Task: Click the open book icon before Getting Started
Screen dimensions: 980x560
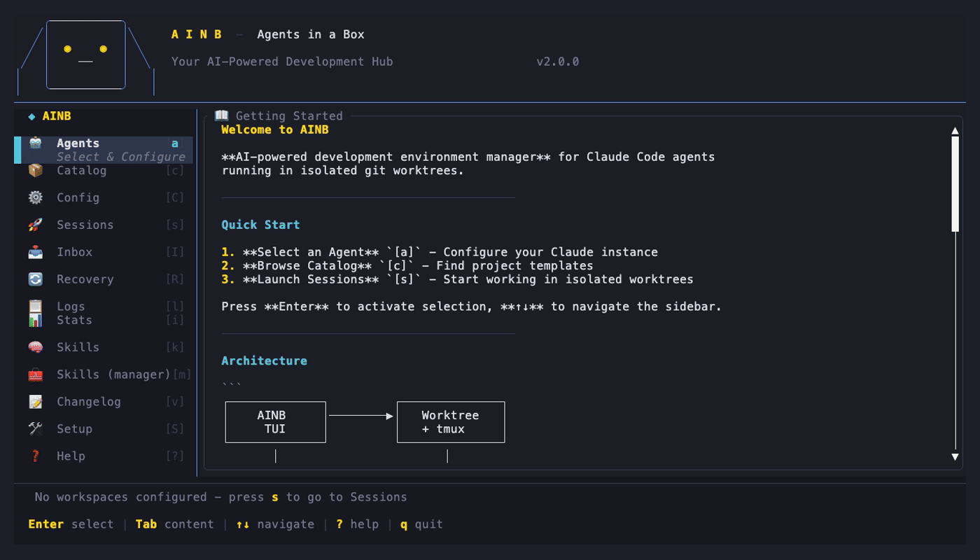Action: point(222,115)
